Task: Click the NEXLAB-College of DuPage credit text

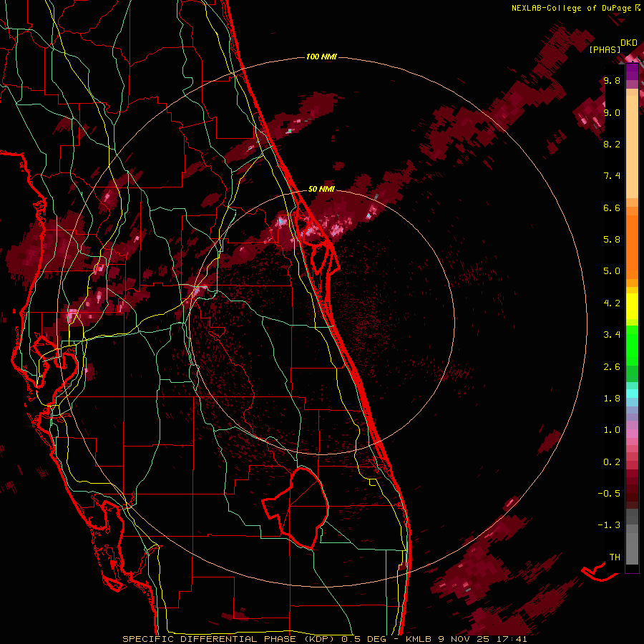Action: (x=571, y=8)
